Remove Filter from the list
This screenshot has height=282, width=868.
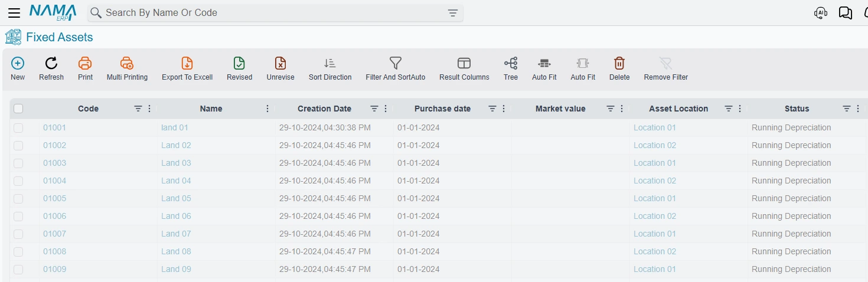(666, 69)
